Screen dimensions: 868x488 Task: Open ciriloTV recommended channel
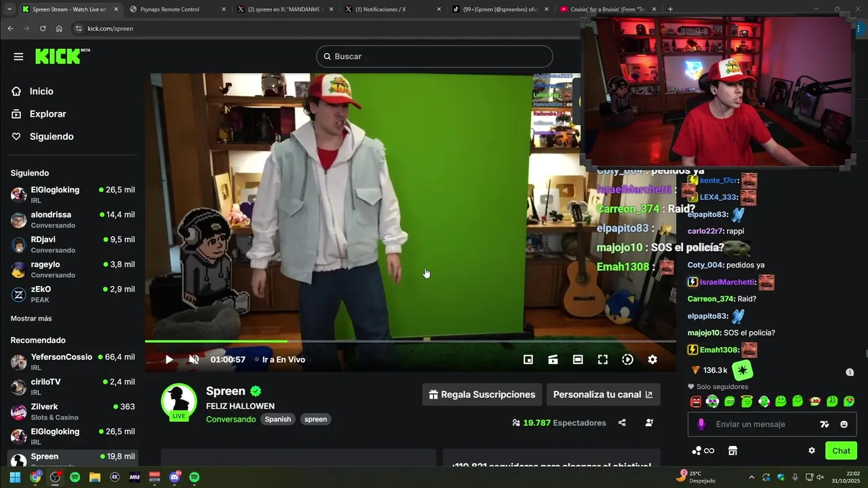72,387
